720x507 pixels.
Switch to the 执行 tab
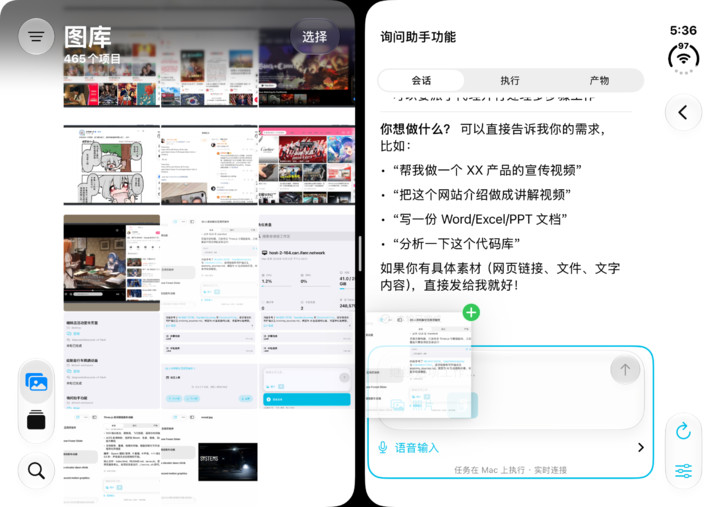click(510, 81)
